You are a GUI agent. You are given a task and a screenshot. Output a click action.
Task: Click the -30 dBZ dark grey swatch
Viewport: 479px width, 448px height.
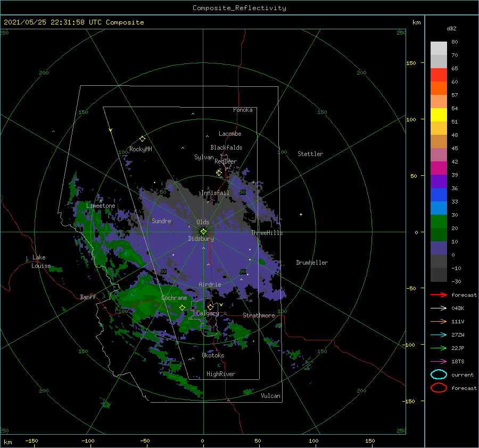(x=439, y=275)
